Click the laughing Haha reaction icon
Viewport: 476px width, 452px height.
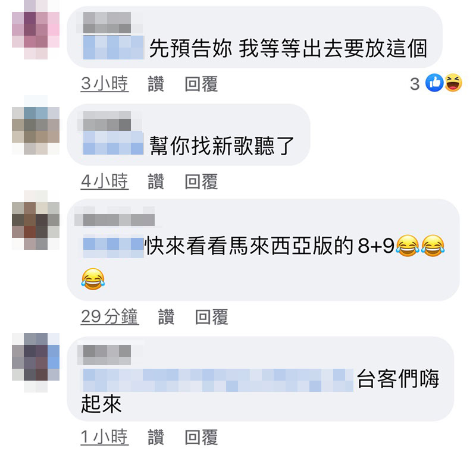[x=453, y=83]
